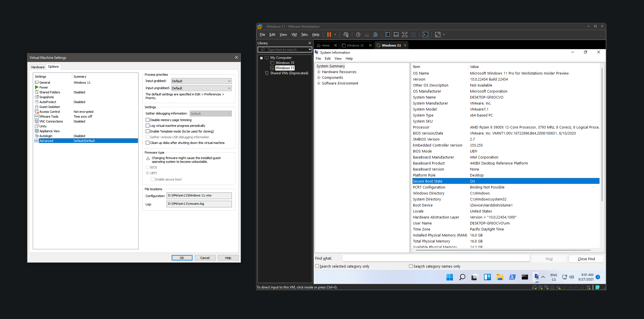Click the Take Snapshot clock icon

[x=358, y=35]
